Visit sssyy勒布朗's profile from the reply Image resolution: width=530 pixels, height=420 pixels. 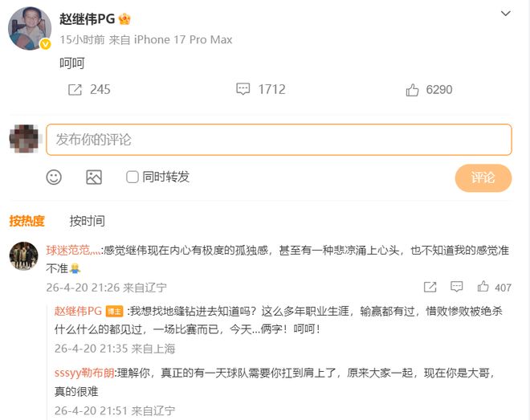(x=84, y=373)
